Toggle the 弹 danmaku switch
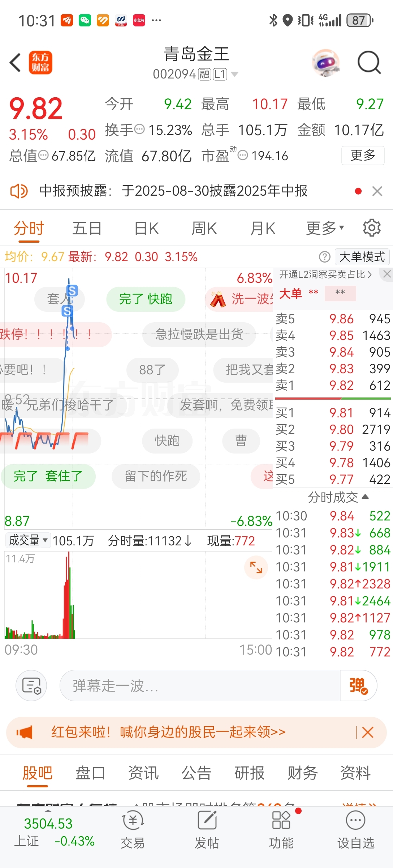393x868 pixels. click(358, 685)
